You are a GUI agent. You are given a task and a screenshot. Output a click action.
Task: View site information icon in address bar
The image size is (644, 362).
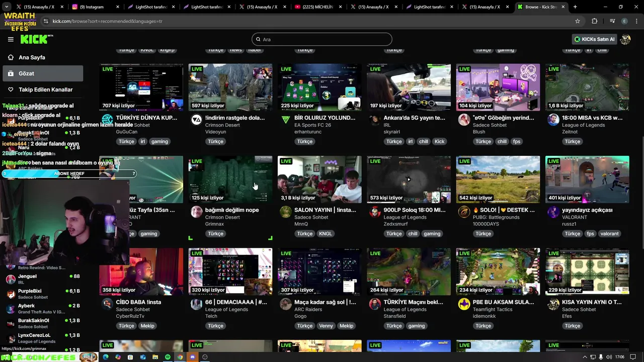(46, 21)
